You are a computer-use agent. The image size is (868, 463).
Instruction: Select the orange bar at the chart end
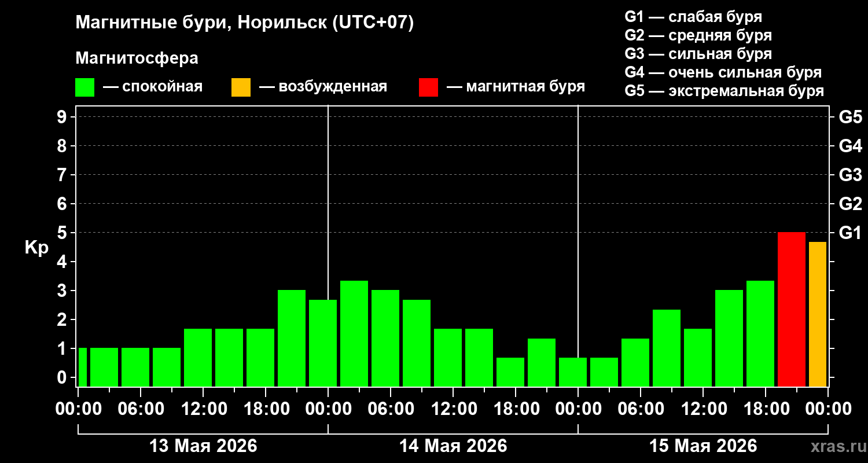tap(818, 314)
